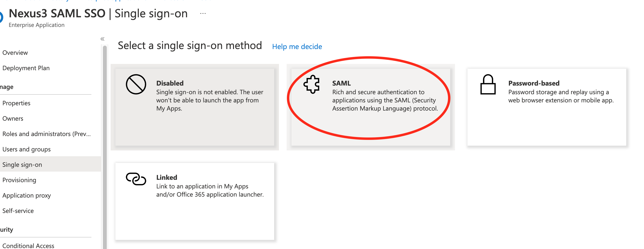The image size is (644, 249).
Task: Click the Linked chain icon
Action: 136,179
